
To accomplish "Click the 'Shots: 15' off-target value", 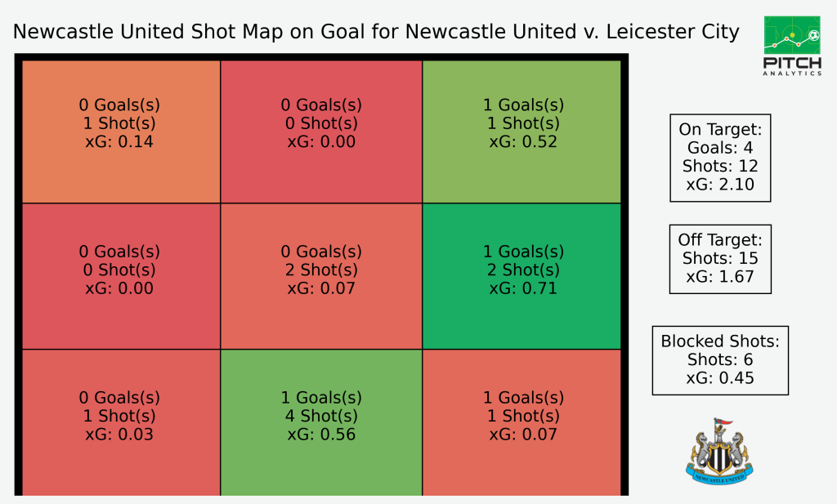I will tap(720, 259).
